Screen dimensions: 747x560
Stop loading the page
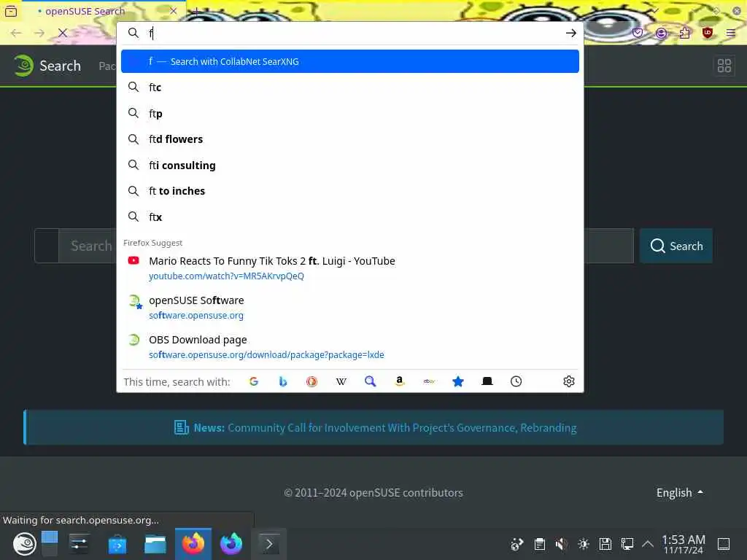(x=63, y=33)
